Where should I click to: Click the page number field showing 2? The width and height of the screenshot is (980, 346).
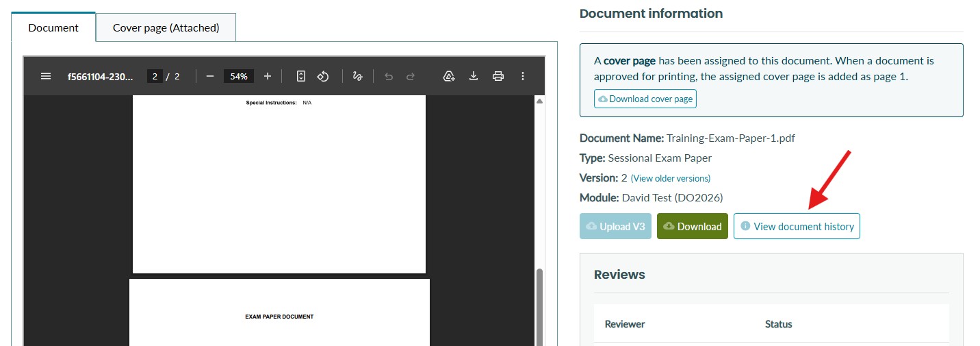click(x=155, y=76)
